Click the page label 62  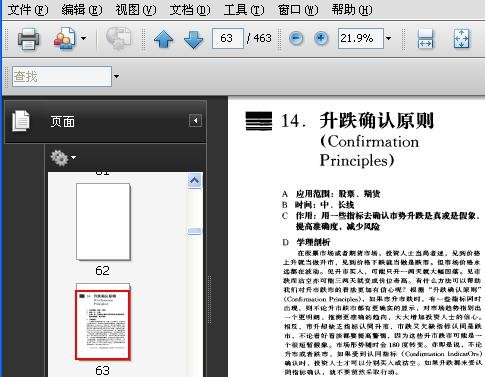pos(102,271)
